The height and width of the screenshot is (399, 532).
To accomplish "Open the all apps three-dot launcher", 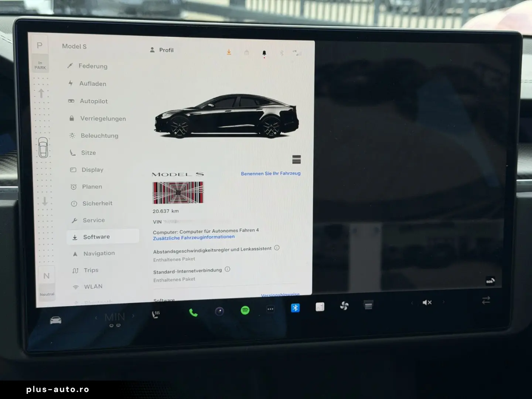I will point(270,309).
